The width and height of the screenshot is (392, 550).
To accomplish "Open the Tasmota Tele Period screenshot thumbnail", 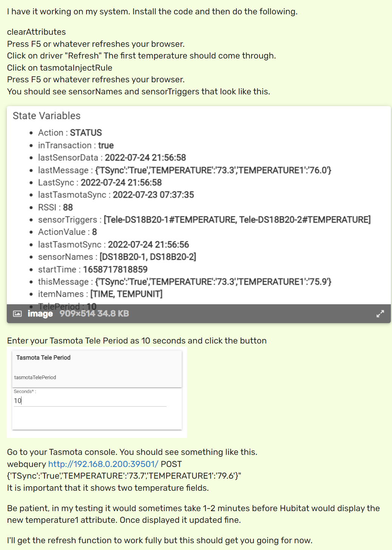I will (97, 392).
